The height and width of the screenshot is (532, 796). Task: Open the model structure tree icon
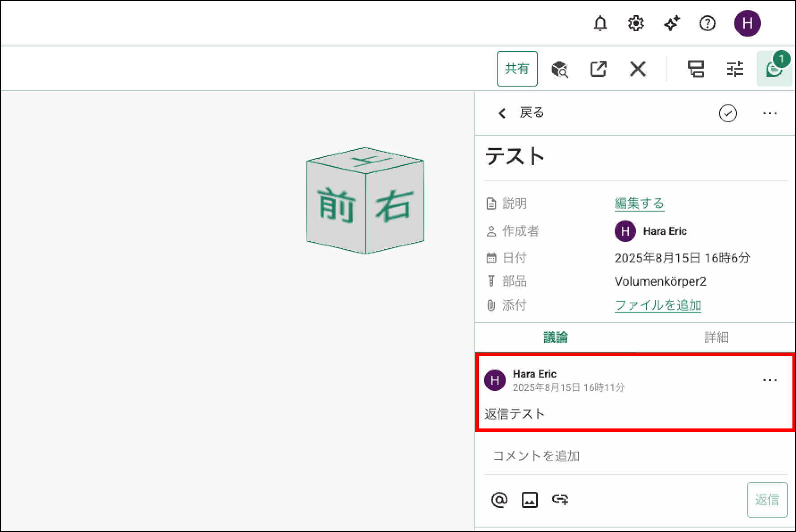click(x=695, y=69)
